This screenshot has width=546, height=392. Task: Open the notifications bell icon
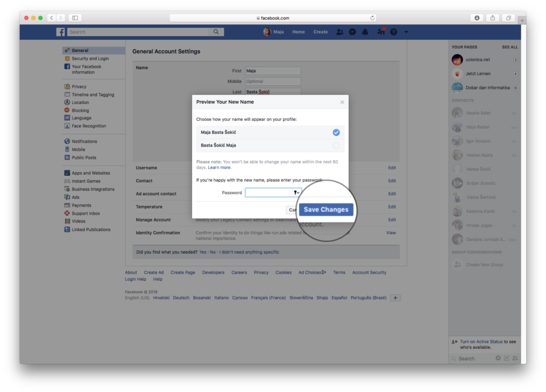365,32
